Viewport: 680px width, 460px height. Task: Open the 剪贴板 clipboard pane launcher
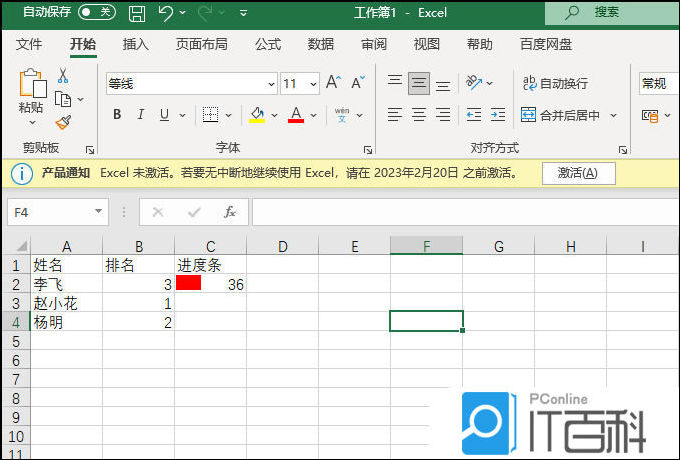tap(90, 150)
